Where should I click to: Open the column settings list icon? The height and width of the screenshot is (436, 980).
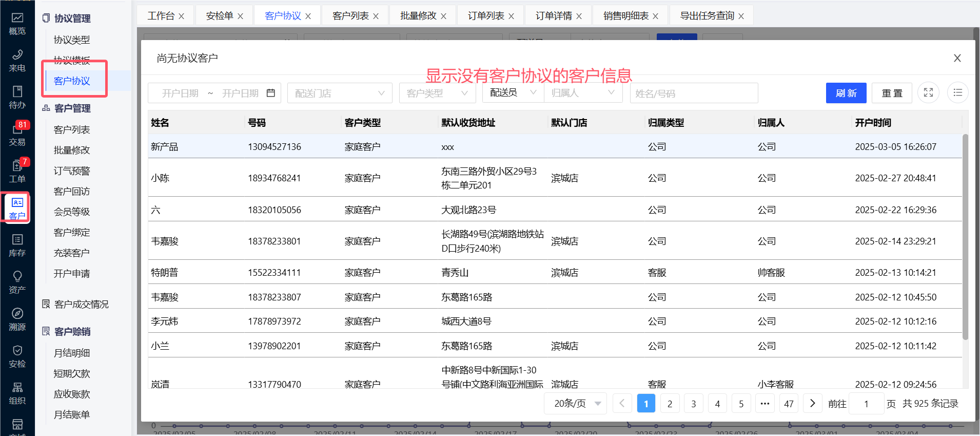point(957,93)
